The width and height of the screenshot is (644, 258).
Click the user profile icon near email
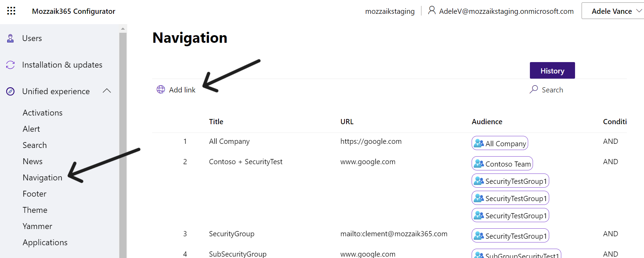pos(432,10)
